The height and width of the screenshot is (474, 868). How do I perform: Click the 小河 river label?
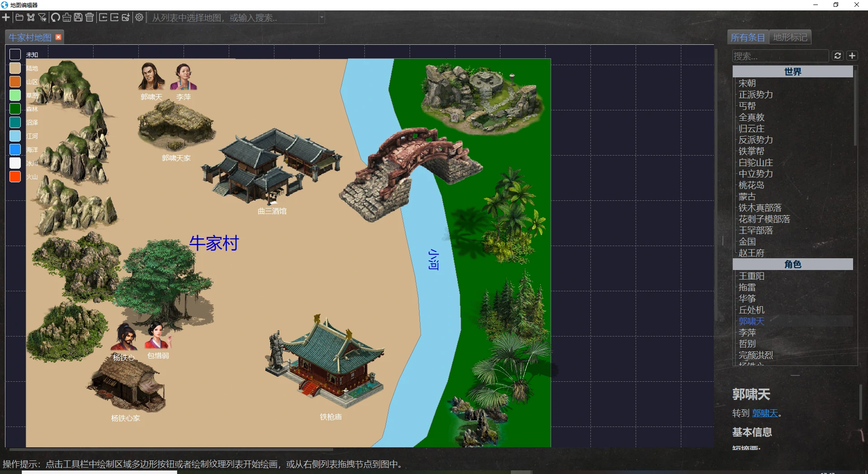pyautogui.click(x=434, y=259)
